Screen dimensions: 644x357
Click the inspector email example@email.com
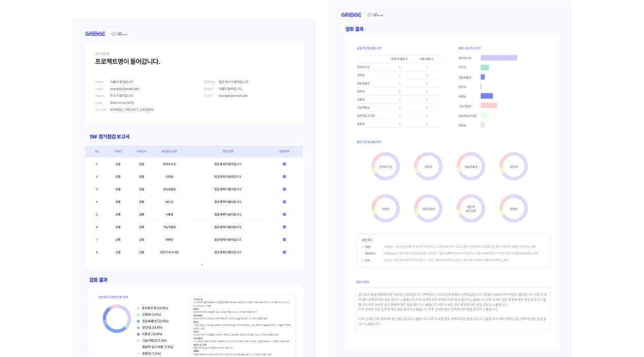[233, 96]
